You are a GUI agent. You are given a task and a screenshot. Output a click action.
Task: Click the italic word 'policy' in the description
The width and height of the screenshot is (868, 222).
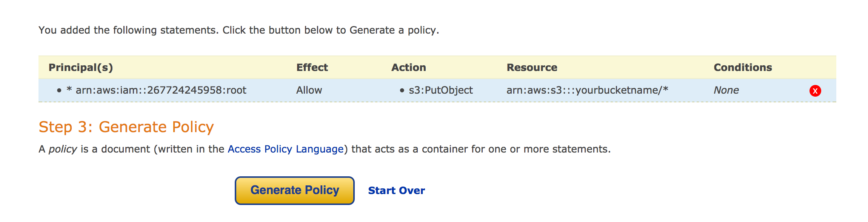(63, 149)
